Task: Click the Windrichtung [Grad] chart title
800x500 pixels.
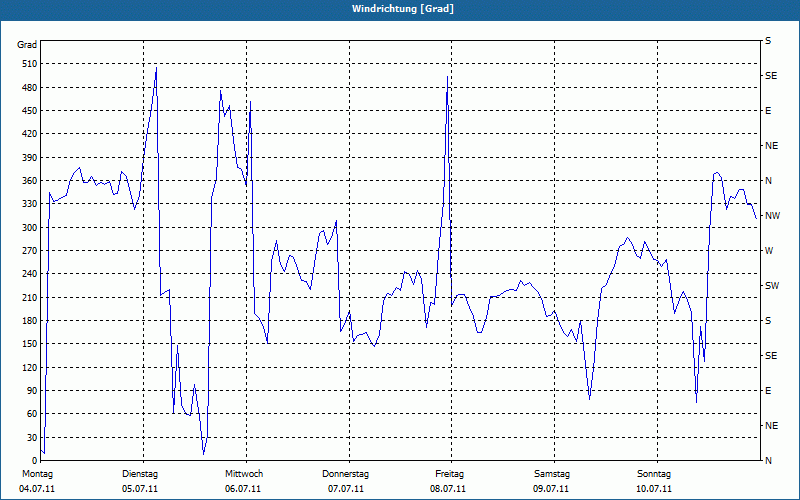Action: pos(403,9)
